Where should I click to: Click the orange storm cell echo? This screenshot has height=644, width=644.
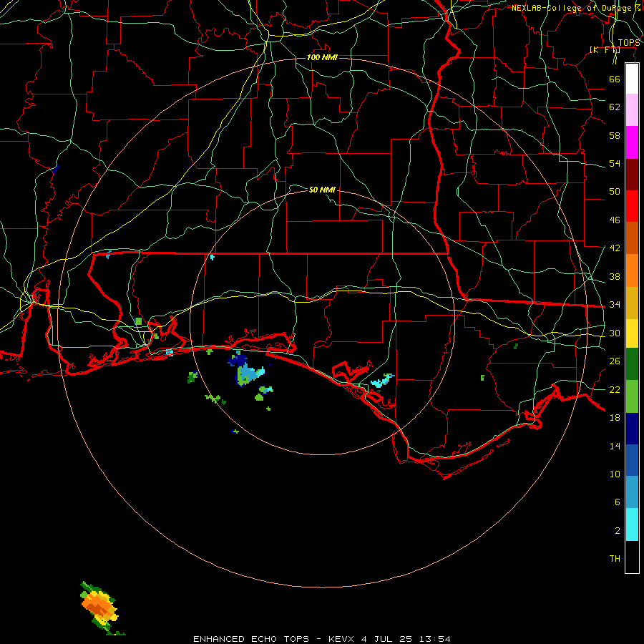(99, 606)
